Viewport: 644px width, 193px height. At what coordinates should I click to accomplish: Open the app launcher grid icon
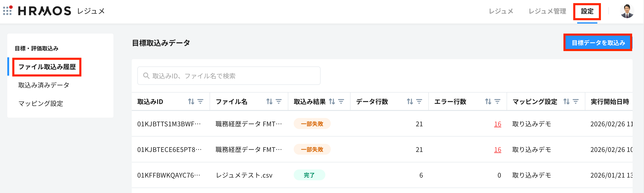(7, 11)
